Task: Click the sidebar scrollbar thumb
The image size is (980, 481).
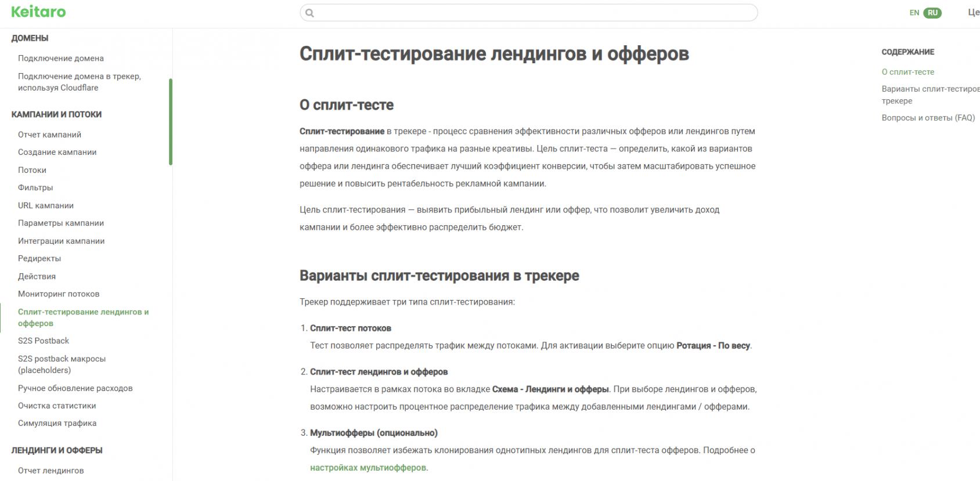Action: 171,122
